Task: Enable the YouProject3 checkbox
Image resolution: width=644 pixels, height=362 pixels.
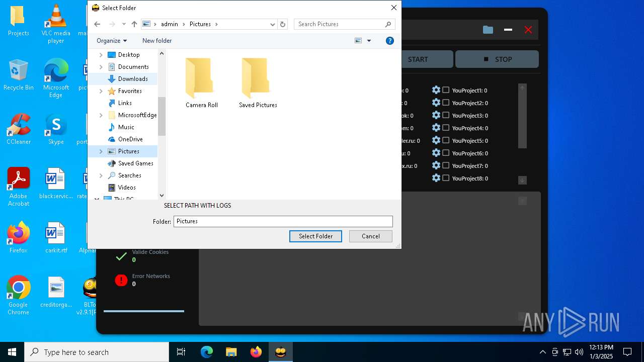Action: [446, 115]
